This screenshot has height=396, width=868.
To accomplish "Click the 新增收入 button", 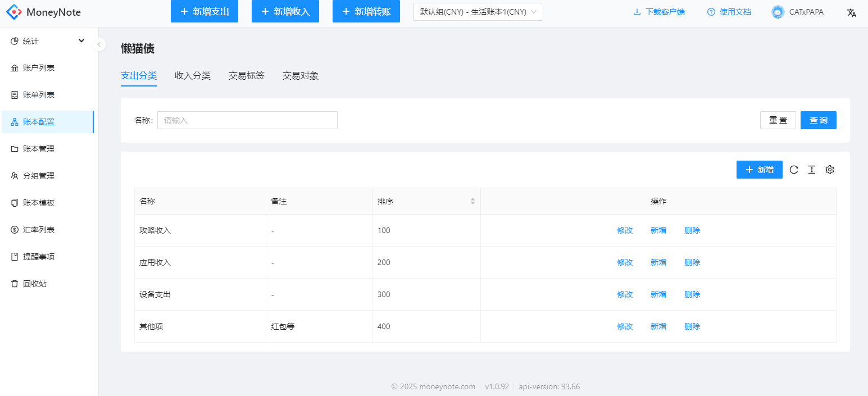I will click(x=285, y=11).
